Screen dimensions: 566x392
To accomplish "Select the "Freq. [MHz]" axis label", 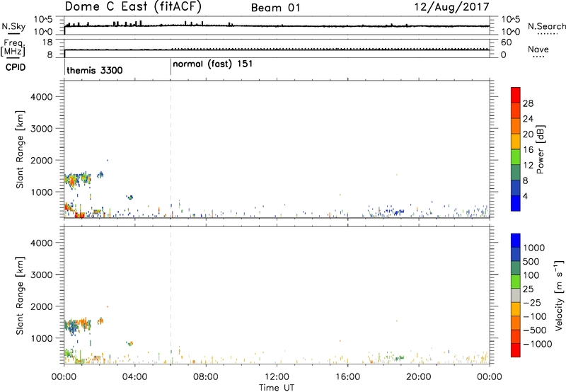I will [13, 48].
